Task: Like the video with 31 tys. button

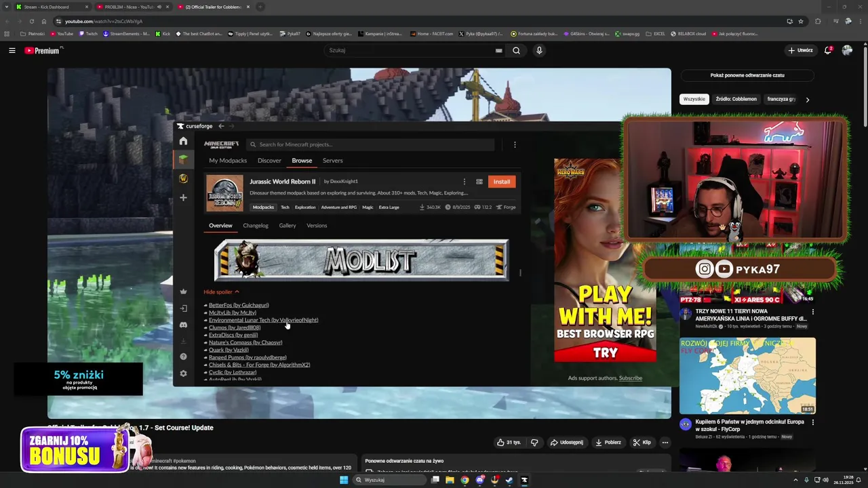Action: 509,443
